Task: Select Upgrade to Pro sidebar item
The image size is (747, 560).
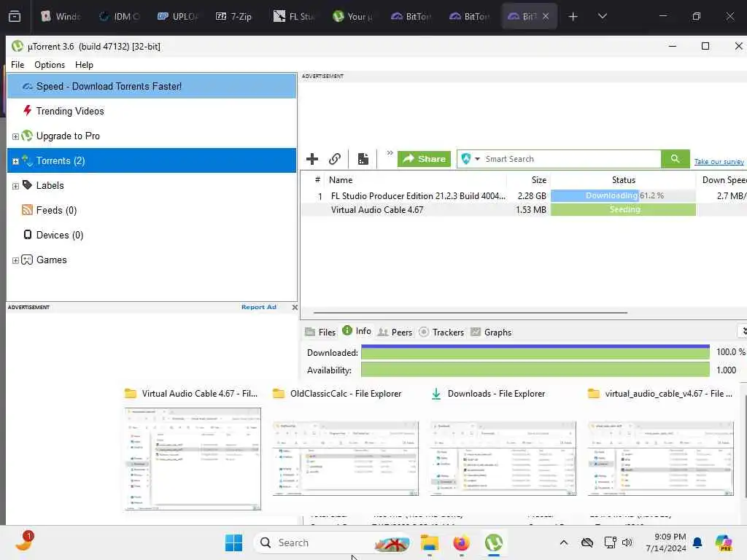Action: tap(68, 136)
